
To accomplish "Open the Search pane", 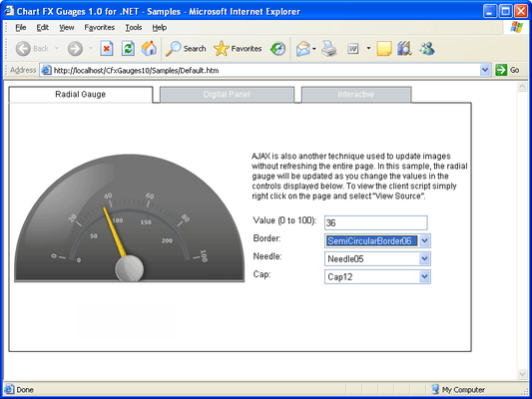I will [186, 49].
